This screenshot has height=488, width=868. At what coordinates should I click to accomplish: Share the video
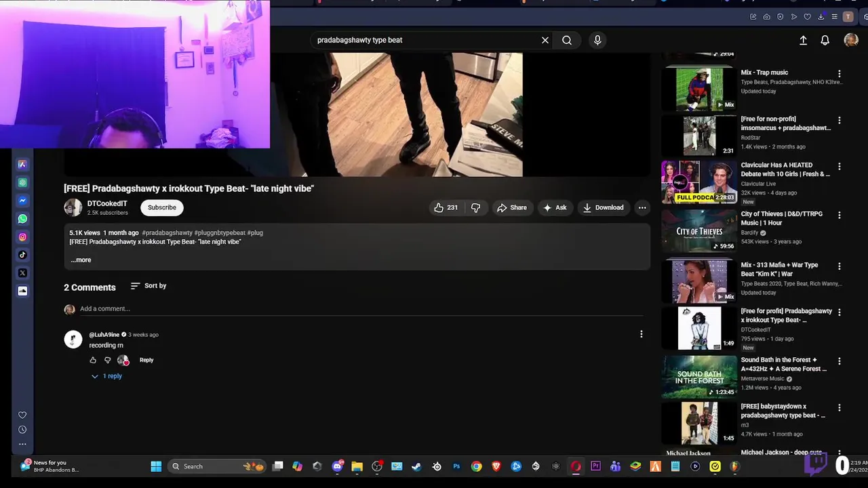click(x=512, y=207)
